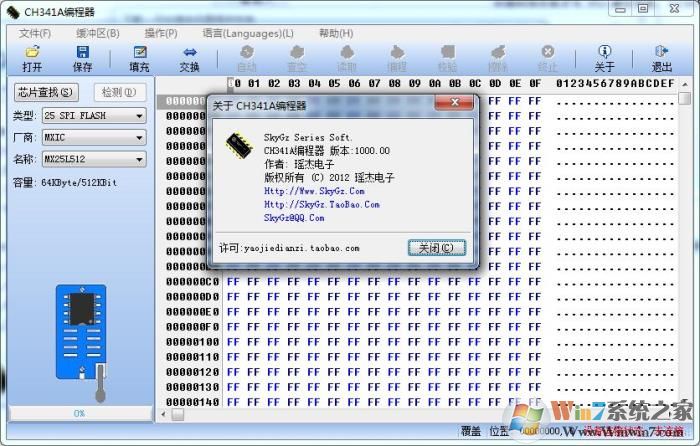Viewport: 700px width, 446px height.
Task: Select the address row 00000130
Action: tap(192, 387)
